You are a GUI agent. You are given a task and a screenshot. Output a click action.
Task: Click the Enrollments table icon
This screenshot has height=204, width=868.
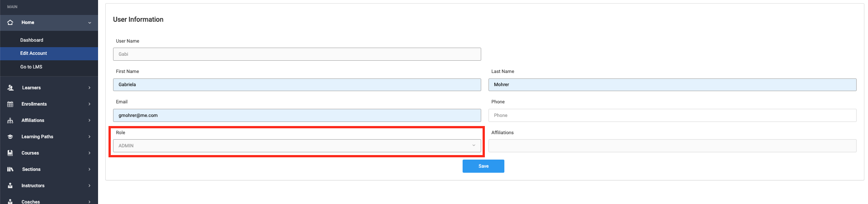click(10, 104)
